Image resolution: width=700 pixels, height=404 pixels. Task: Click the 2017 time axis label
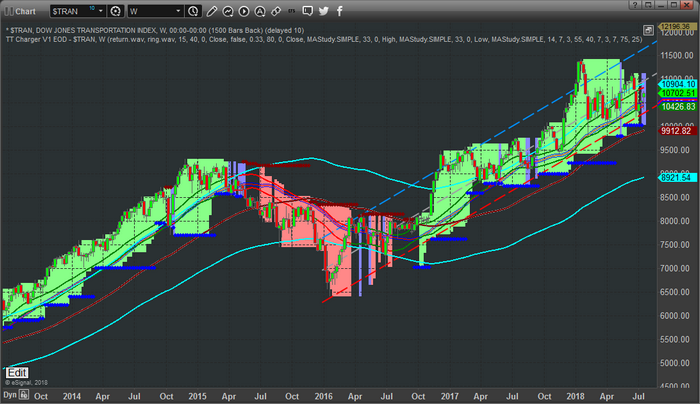[x=450, y=396]
